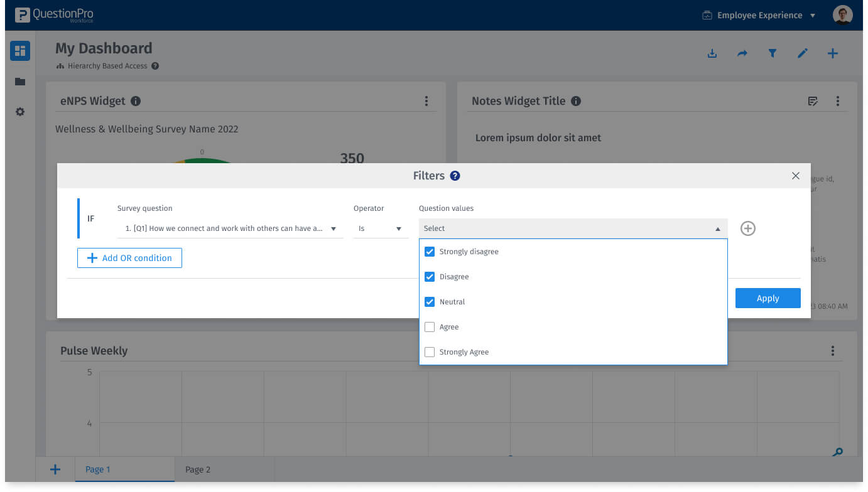Add an OR condition to the filter
868x492 pixels.
[129, 257]
